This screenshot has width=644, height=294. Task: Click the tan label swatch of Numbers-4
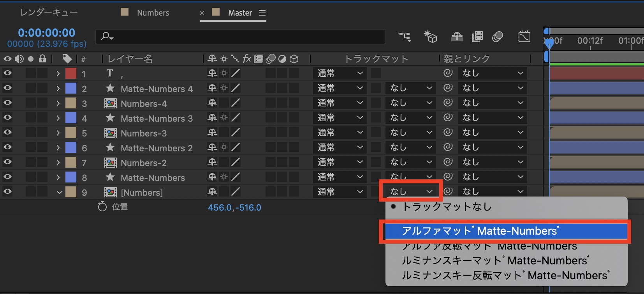[71, 103]
